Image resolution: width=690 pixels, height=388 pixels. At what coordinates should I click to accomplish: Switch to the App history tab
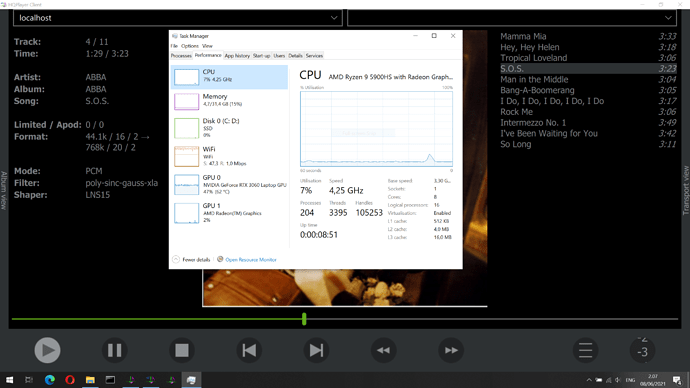click(x=237, y=56)
